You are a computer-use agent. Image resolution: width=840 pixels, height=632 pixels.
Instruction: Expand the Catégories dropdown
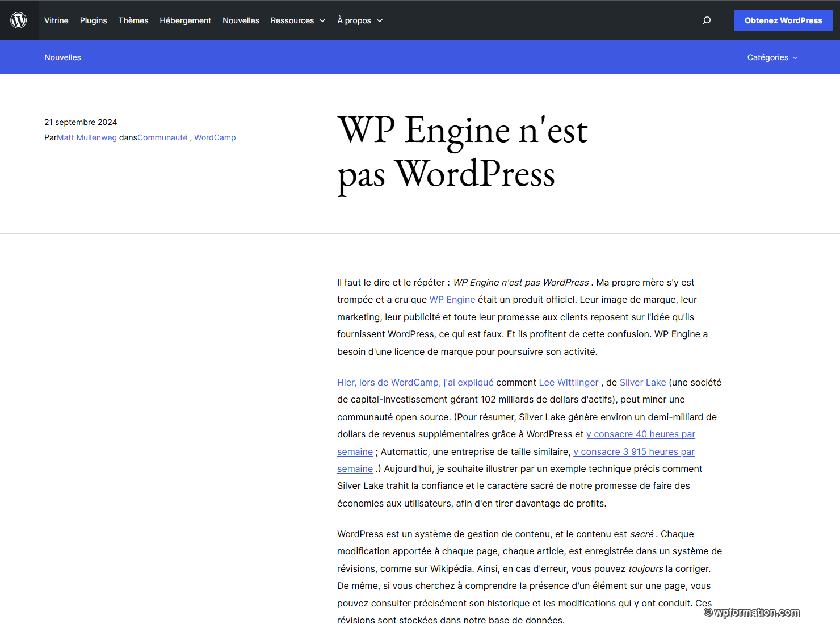pyautogui.click(x=772, y=57)
